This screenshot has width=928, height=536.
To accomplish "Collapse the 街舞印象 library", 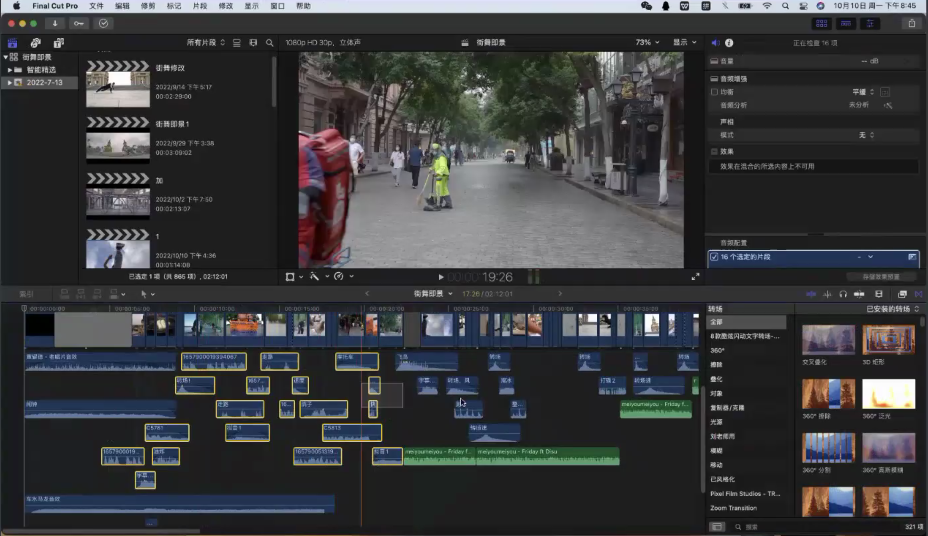I will click(5, 57).
